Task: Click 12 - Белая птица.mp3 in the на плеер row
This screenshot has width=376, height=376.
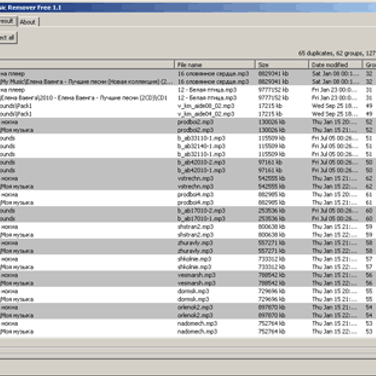Action: pos(207,90)
